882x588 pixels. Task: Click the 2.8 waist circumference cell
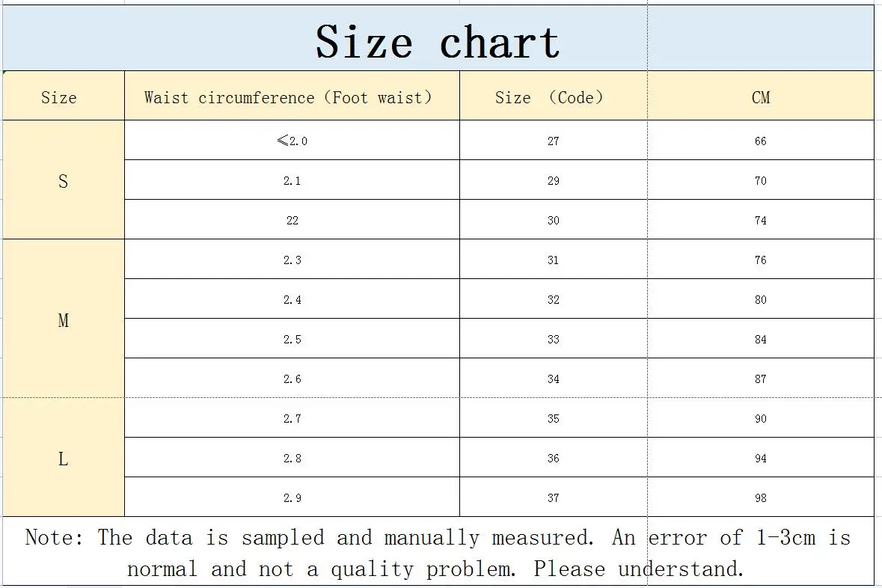point(292,458)
